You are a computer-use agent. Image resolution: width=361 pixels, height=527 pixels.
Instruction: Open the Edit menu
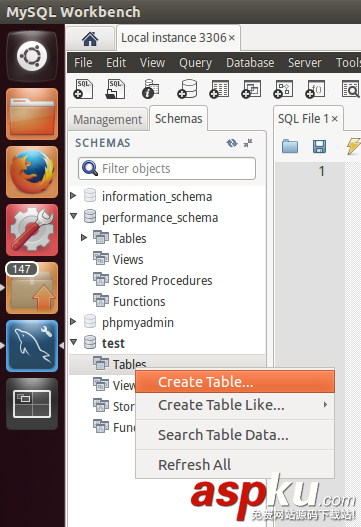click(116, 63)
